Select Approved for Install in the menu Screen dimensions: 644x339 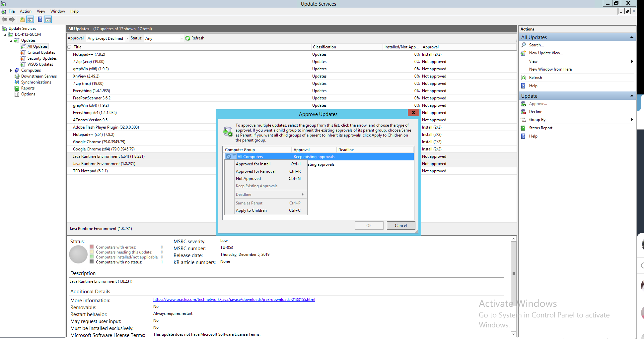[253, 164]
